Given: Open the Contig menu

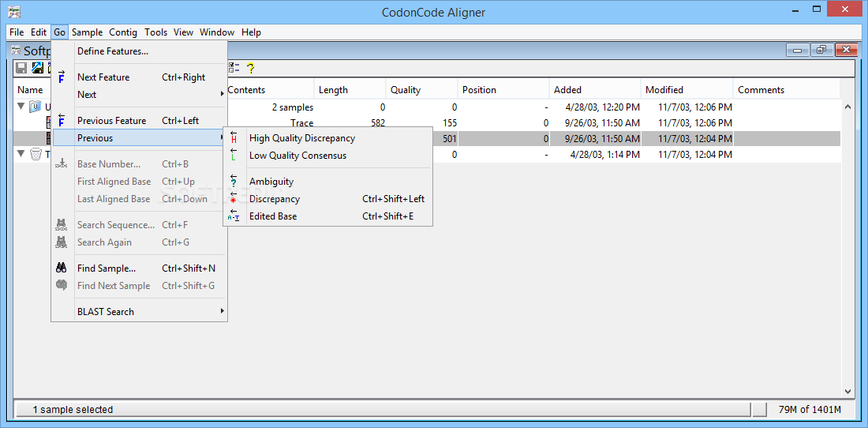Looking at the screenshot, I should 123,32.
